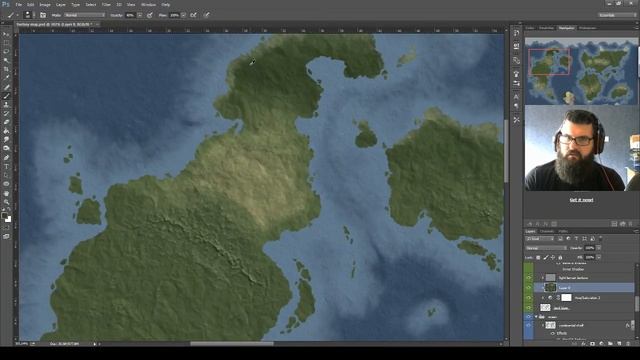Open the Image menu
Viewport: 640px width, 360px height.
pyautogui.click(x=44, y=4)
